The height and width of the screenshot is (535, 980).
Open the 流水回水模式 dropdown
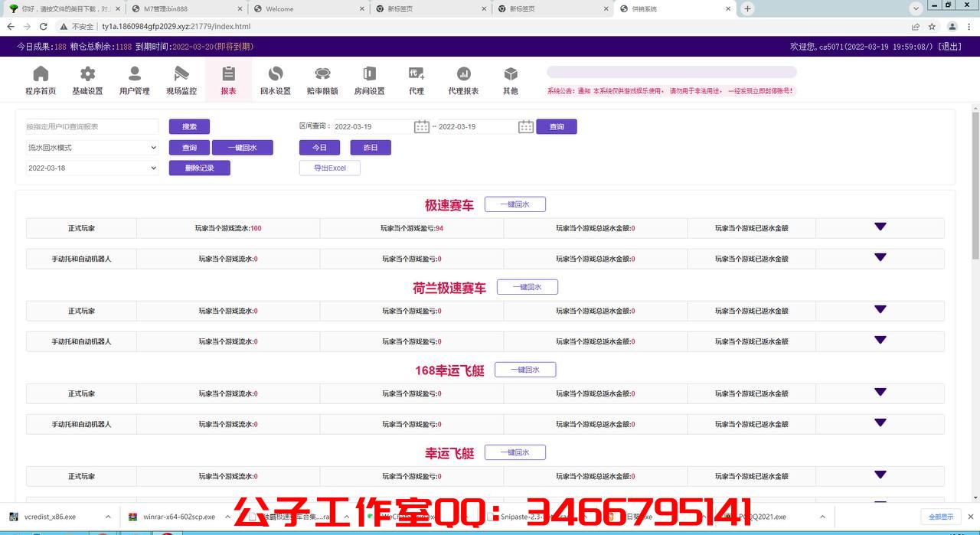click(x=92, y=148)
